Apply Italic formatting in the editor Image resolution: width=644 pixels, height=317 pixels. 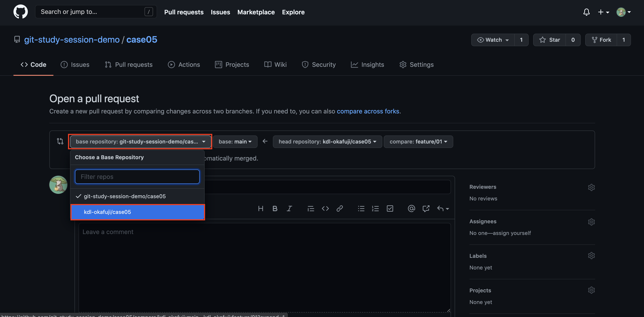pos(289,208)
